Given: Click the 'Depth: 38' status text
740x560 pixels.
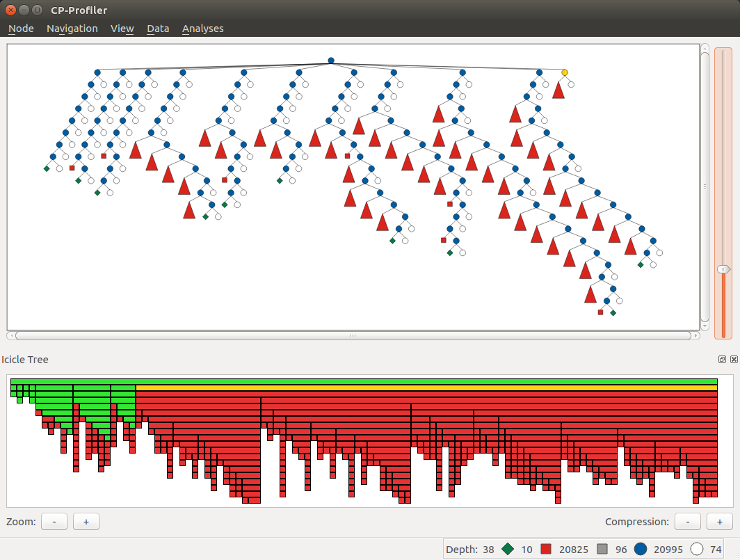Looking at the screenshot, I should [x=469, y=550].
